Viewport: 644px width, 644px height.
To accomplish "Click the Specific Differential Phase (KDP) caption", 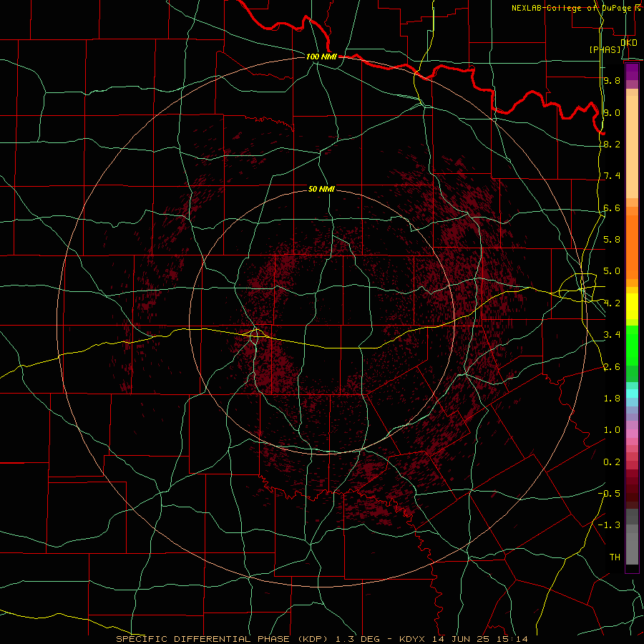I will 321,639.
